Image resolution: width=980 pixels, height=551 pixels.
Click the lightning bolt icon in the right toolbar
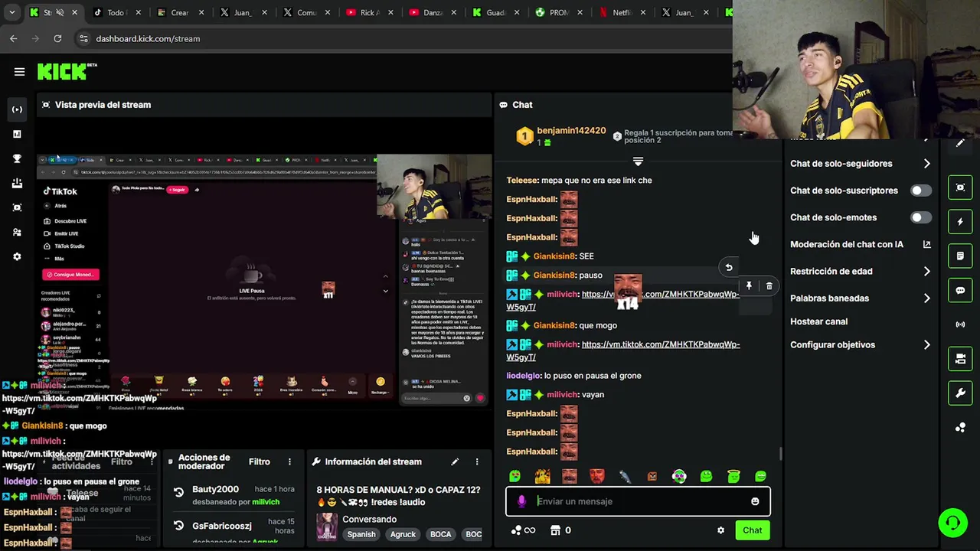point(960,222)
